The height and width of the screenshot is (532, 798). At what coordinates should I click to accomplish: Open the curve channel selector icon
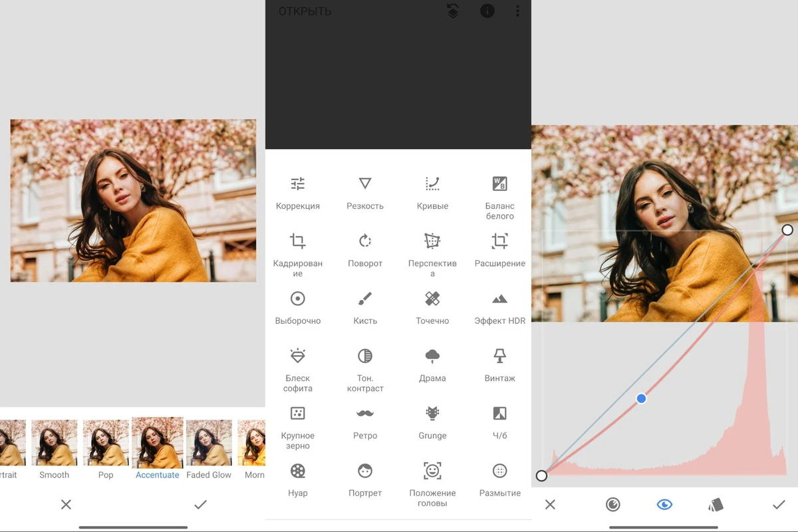click(613, 505)
